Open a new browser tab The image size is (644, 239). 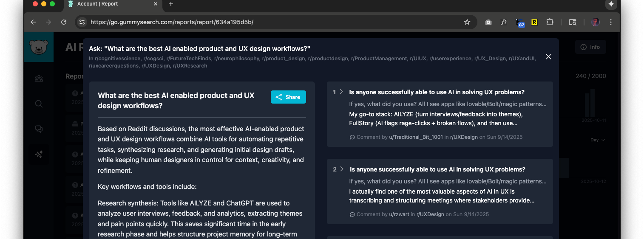(171, 4)
